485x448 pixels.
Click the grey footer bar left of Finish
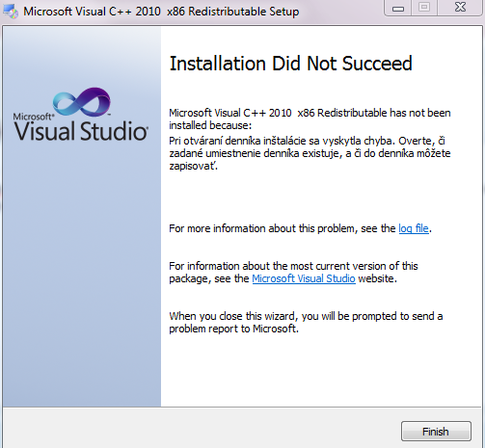click(201, 429)
